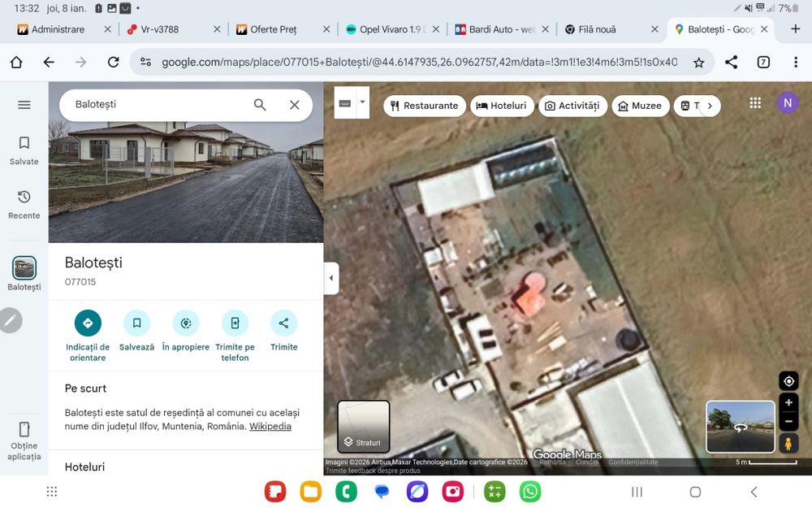
Task: Launch the calculator app from taskbar
Action: click(x=495, y=492)
